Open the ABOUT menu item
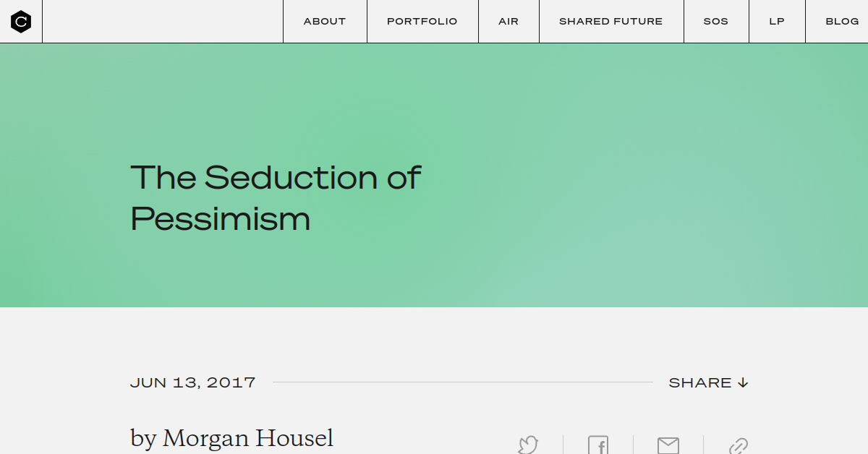Image resolution: width=868 pixels, height=454 pixels. pyautogui.click(x=325, y=22)
